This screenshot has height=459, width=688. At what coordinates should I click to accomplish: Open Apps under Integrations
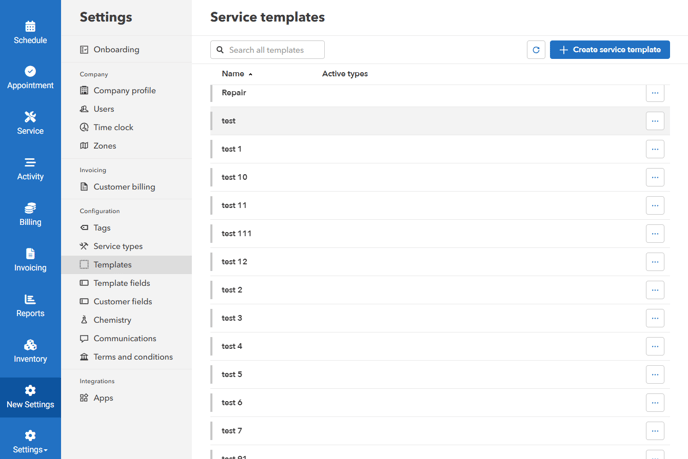[103, 398]
